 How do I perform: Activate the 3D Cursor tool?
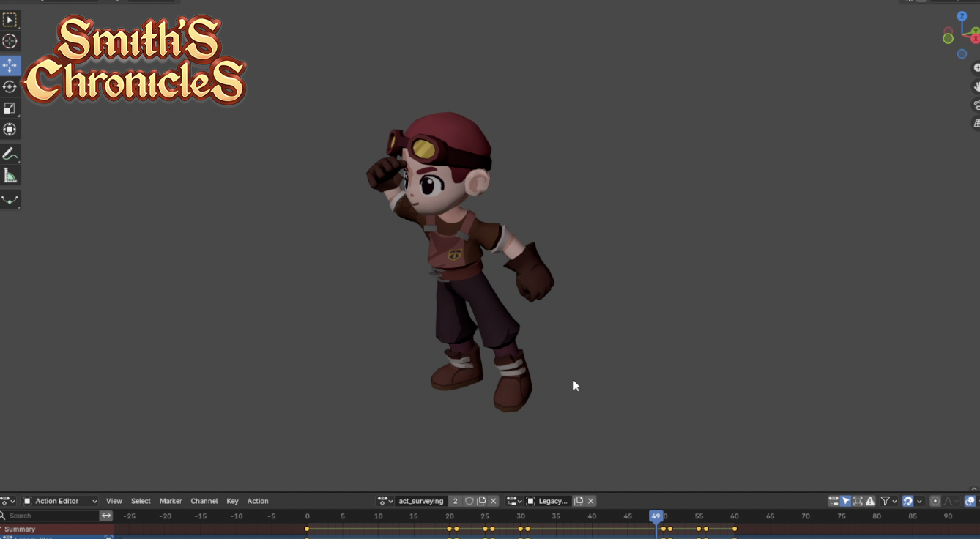click(x=10, y=42)
